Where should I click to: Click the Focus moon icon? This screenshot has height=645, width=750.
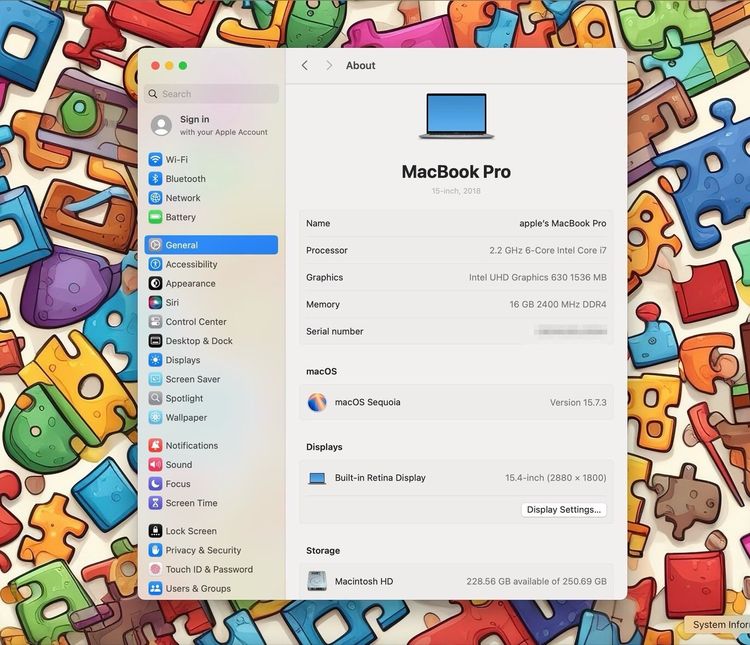[155, 484]
